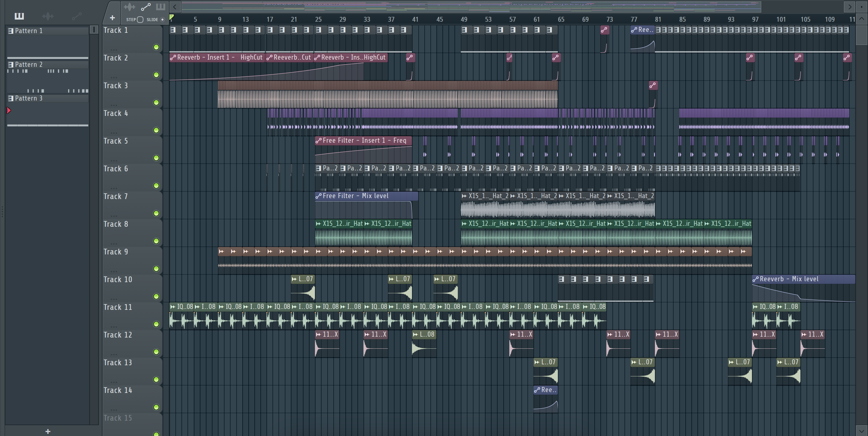The image size is (868, 436).
Task: Click the timeline overview left arrow
Action: (x=175, y=7)
